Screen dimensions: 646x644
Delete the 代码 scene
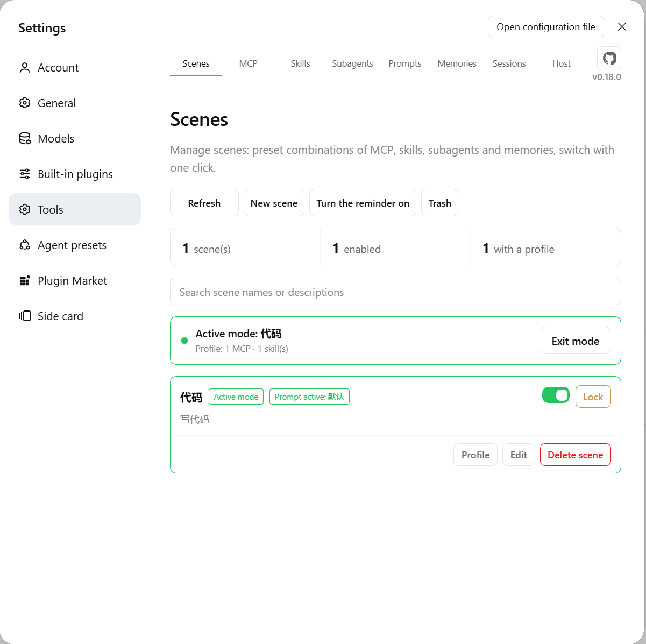(x=575, y=455)
